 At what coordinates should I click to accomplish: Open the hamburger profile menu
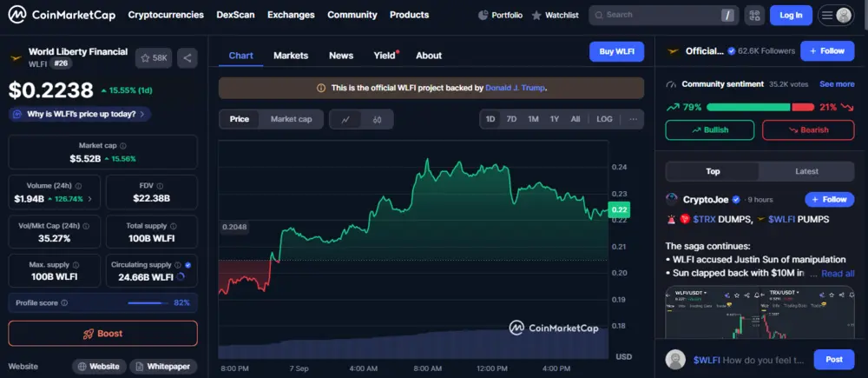click(x=836, y=15)
